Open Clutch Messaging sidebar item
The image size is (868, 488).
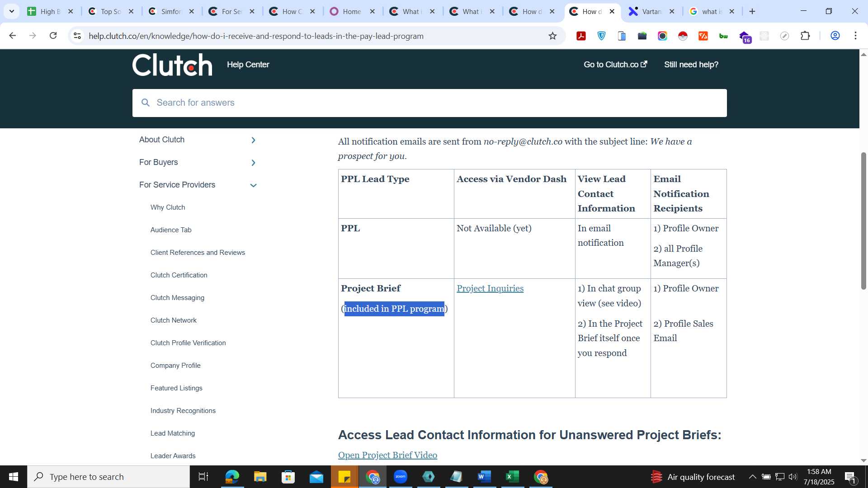click(x=177, y=298)
